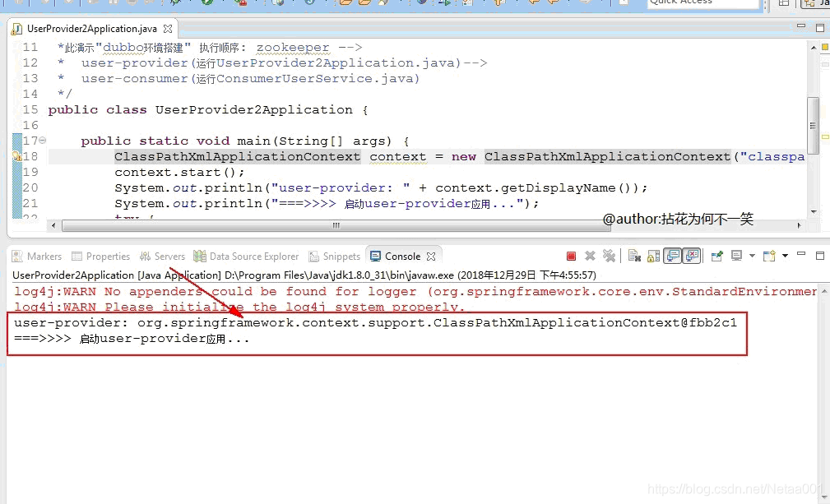Switch to the Servers tab
This screenshot has height=504, width=830.
162,257
